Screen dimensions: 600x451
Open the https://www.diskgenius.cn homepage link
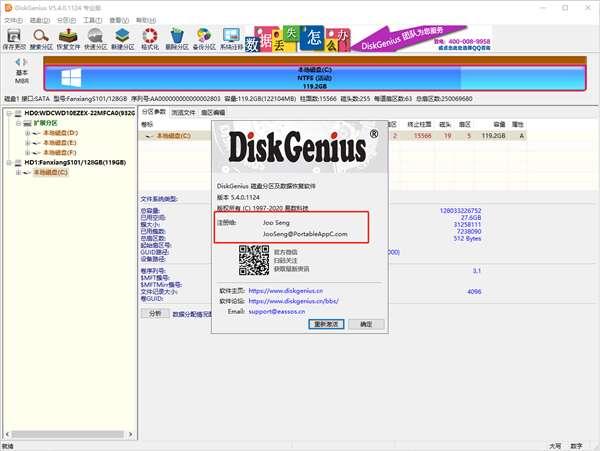point(285,291)
